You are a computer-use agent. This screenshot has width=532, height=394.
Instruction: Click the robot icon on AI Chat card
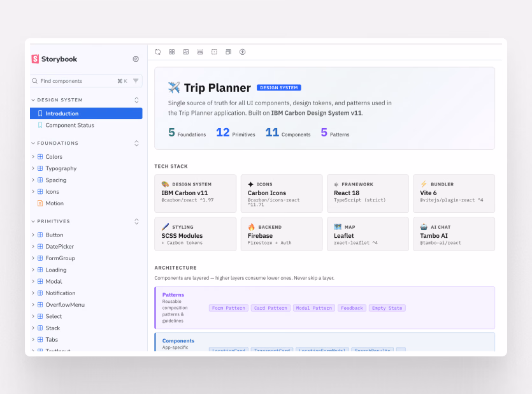[424, 227]
